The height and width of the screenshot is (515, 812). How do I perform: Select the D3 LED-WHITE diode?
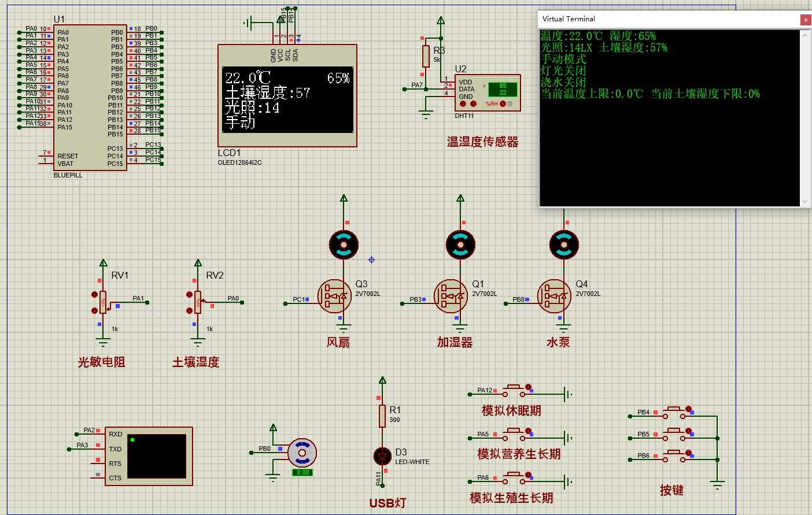(x=382, y=456)
